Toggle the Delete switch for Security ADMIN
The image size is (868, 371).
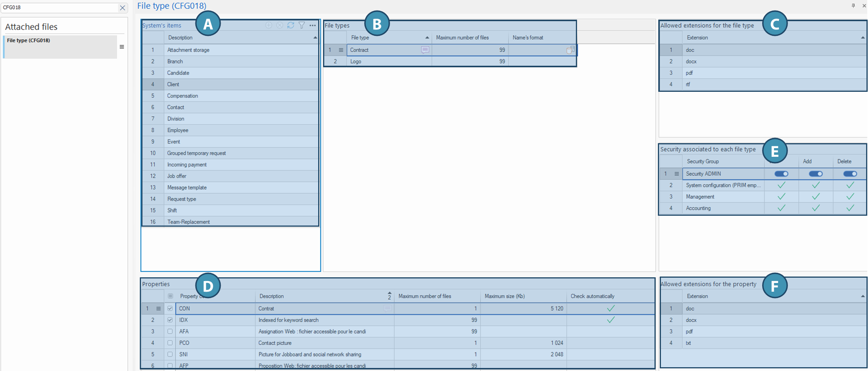[850, 174]
